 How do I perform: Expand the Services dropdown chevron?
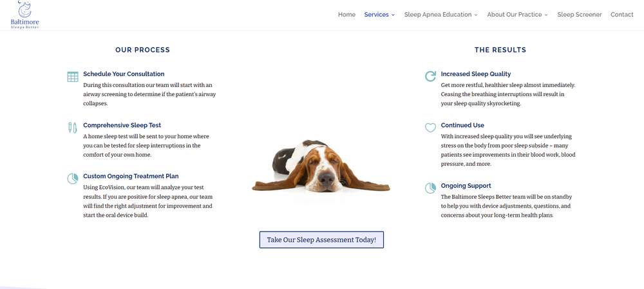pyautogui.click(x=393, y=15)
